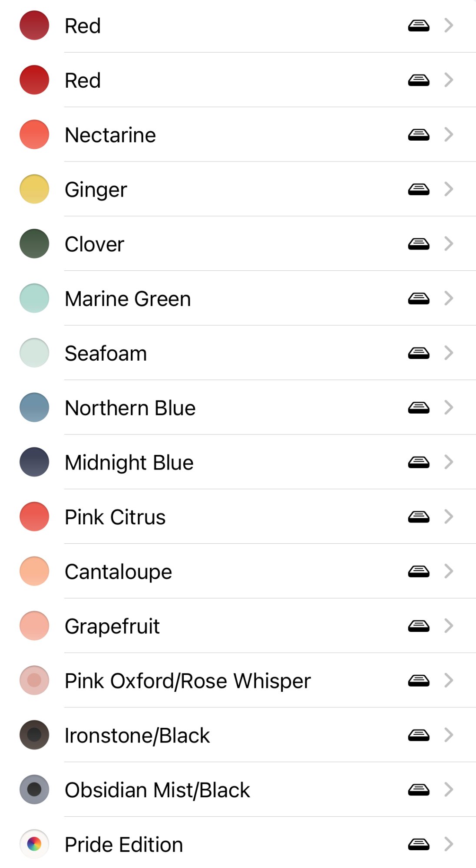The height and width of the screenshot is (868, 476).
Task: Open the Obsidian Mist/Black chevron
Action: pyautogui.click(x=449, y=789)
